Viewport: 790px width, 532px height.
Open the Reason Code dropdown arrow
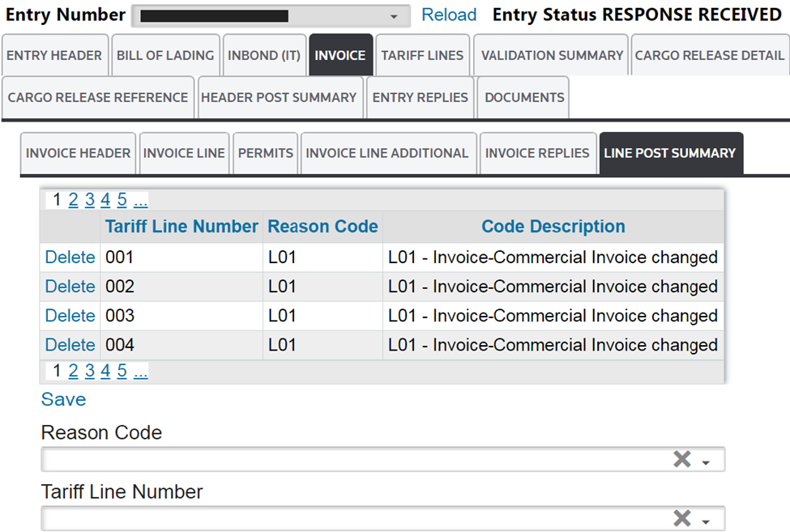(706, 462)
